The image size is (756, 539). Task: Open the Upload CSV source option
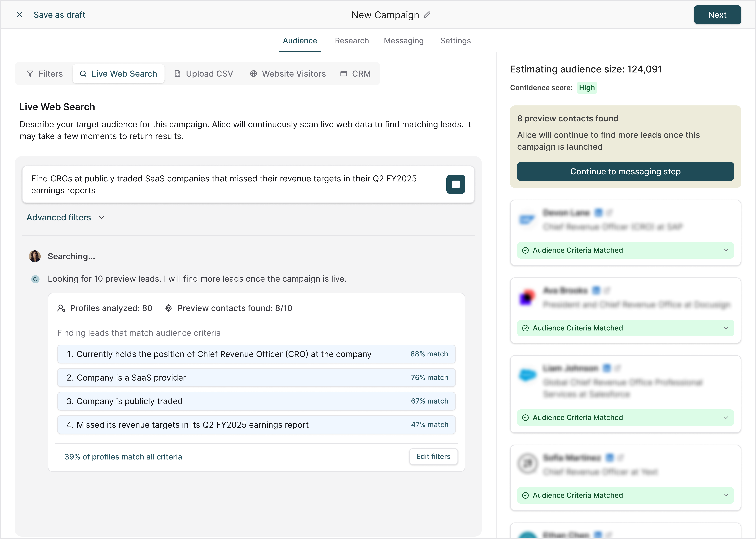(x=204, y=74)
